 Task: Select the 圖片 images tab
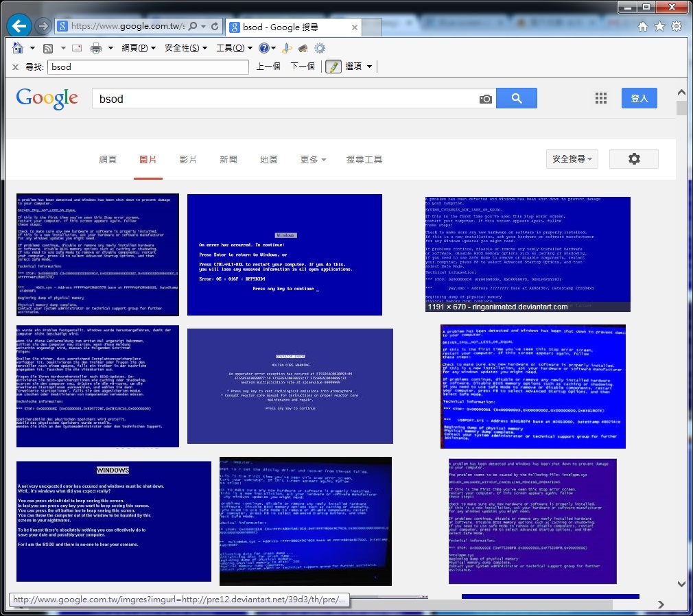(x=148, y=160)
